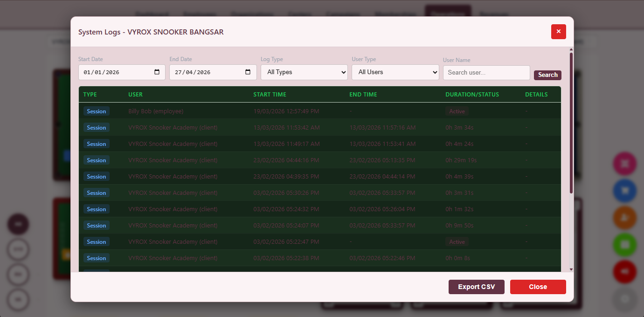Click start time '23/02/2026 04:39:35 PM'
Screen dimensions: 644x317
286,177
